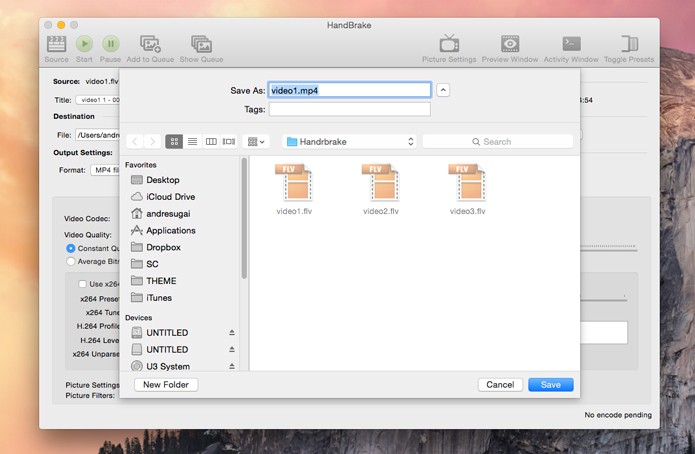Click the destination File path field
The width and height of the screenshot is (695, 454).
(98, 135)
